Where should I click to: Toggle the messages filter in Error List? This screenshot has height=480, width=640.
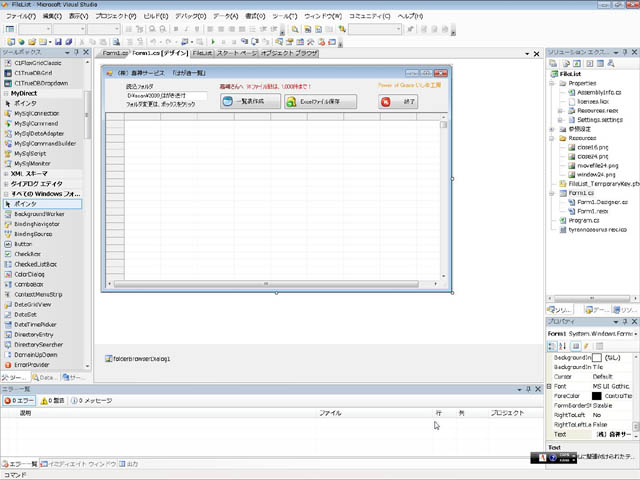click(91, 401)
